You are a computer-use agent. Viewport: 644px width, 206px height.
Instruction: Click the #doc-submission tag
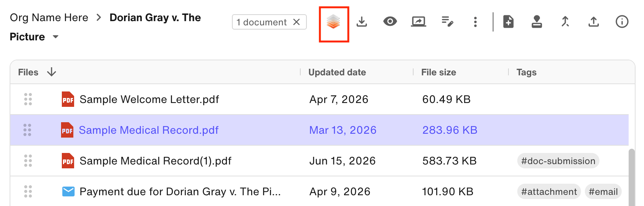click(558, 161)
